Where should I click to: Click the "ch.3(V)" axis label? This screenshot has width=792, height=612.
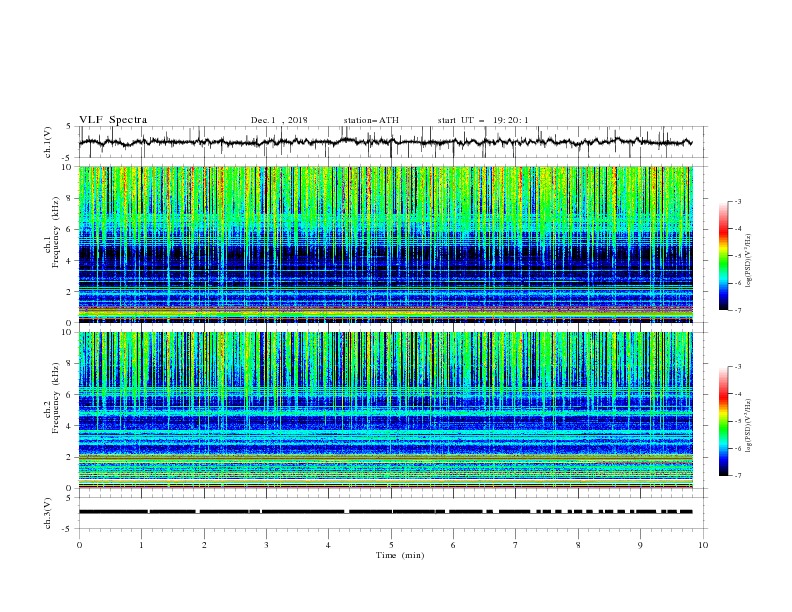click(x=48, y=513)
